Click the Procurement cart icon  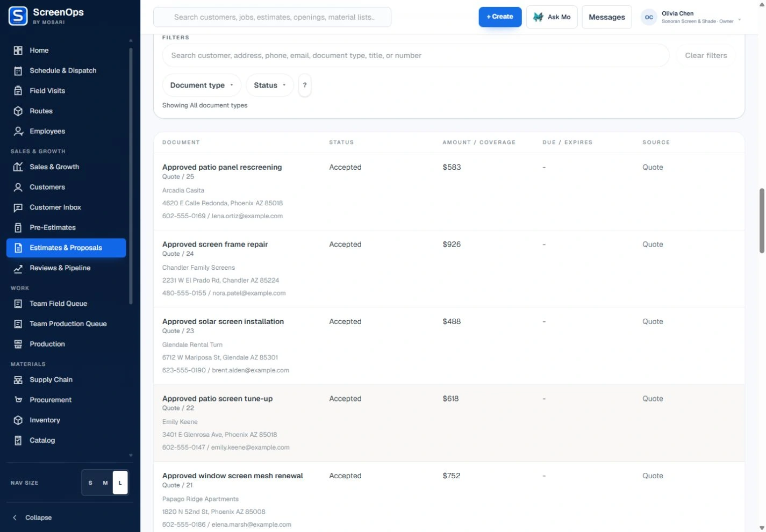click(x=18, y=400)
